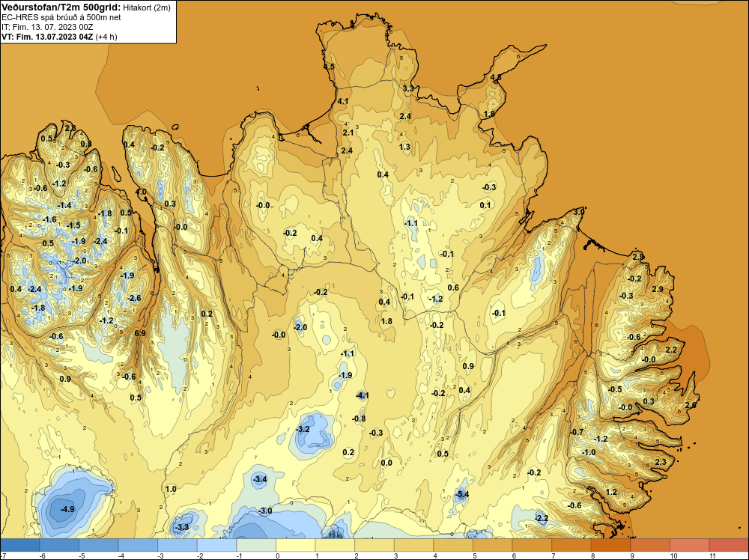Image resolution: width=749 pixels, height=560 pixels.
Task: Click the 'Hitakort (2m)' header text
Action: point(146,7)
